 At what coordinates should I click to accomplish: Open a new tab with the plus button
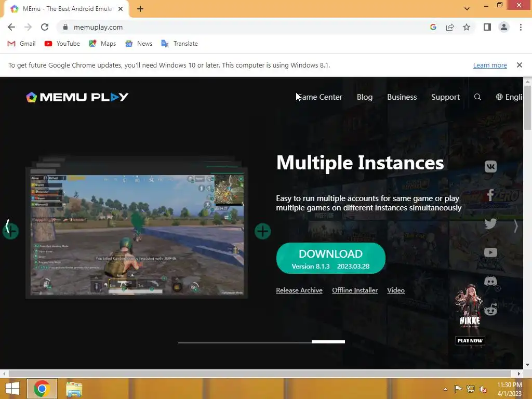[x=140, y=9]
